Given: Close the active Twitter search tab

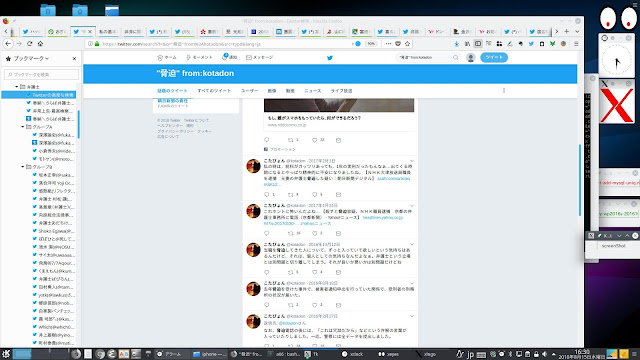Looking at the screenshot, I should point(90,31).
